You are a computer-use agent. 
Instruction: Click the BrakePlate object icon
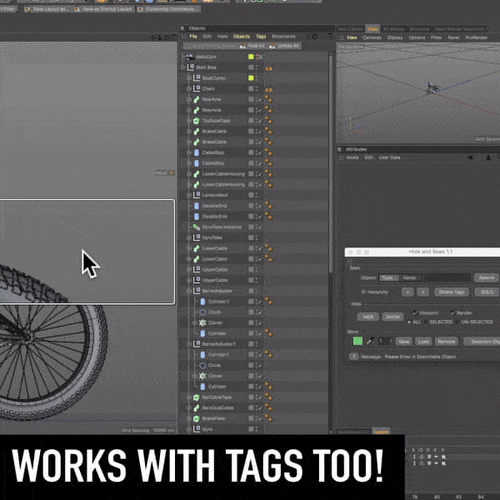197,418
